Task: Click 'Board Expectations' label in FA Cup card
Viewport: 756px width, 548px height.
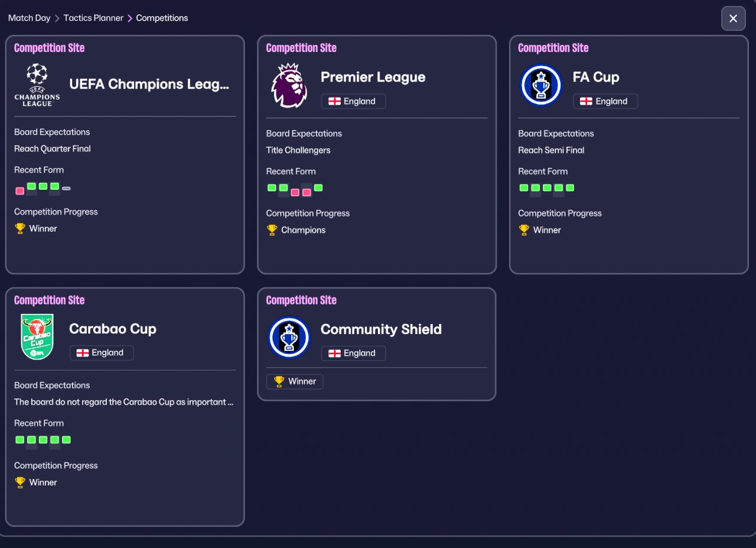Action: [556, 134]
